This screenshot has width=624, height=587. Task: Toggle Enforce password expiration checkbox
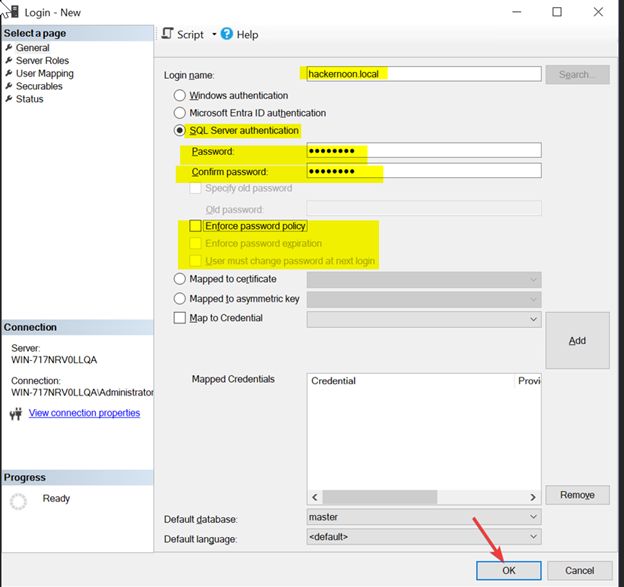pos(195,243)
